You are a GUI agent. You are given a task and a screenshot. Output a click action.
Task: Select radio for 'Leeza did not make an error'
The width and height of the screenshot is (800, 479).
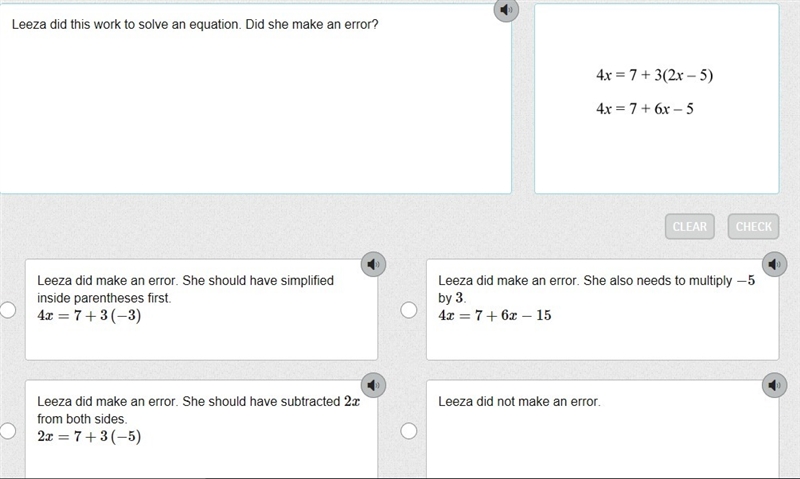click(409, 431)
